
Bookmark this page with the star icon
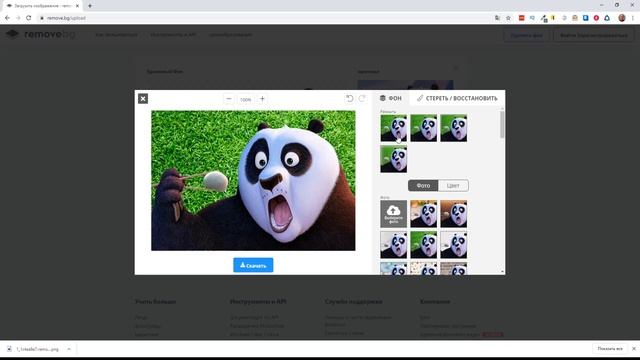pyautogui.click(x=508, y=18)
